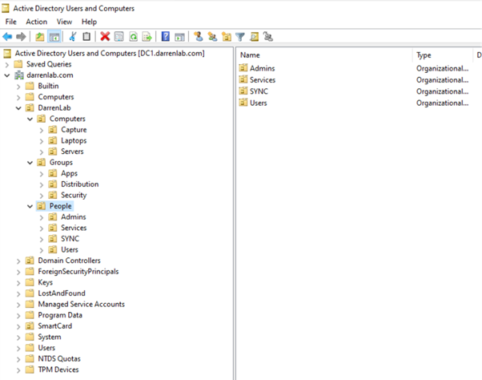Expand the TPM Devices node
This screenshot has height=380, width=482.
click(x=18, y=370)
